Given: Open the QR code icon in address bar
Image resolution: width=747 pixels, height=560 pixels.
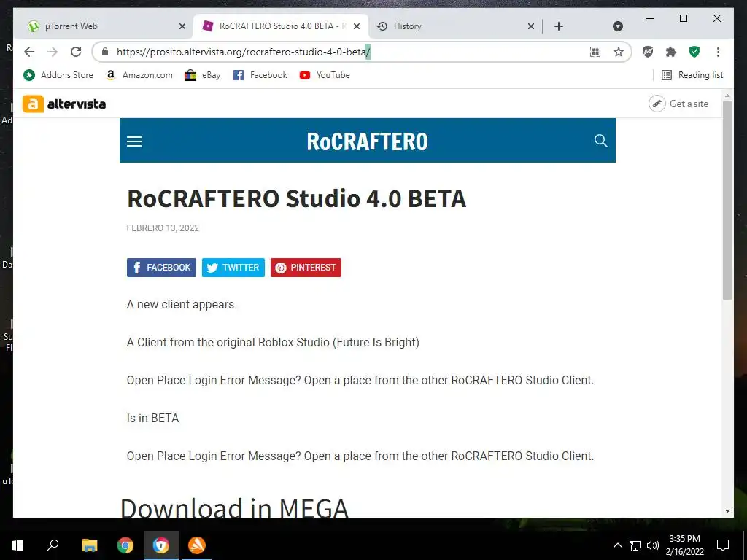Looking at the screenshot, I should 595,52.
